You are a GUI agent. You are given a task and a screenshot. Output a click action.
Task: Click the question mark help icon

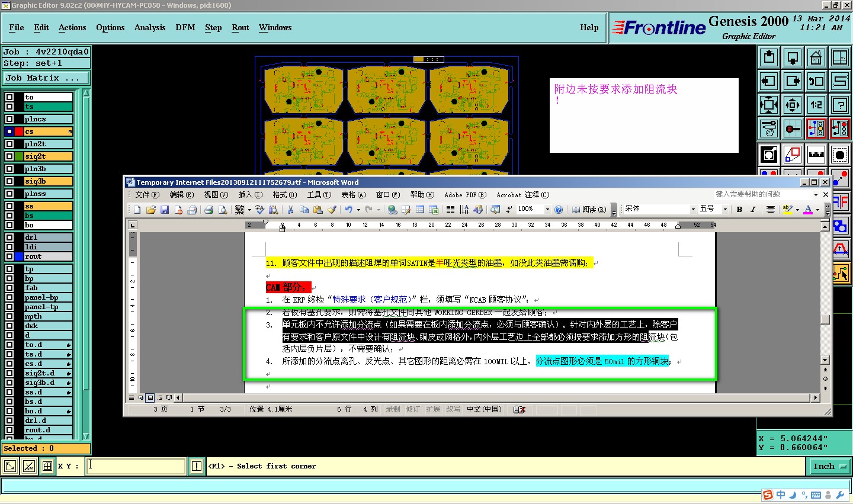[840, 105]
